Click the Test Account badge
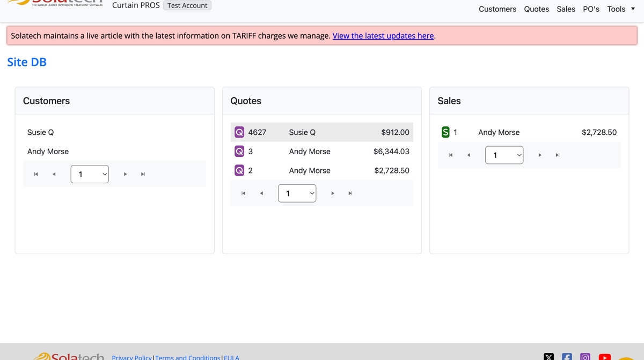This screenshot has width=644, height=360. click(x=187, y=5)
